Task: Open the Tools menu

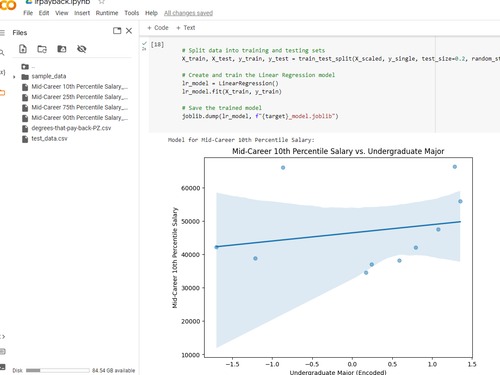Action: tap(132, 13)
